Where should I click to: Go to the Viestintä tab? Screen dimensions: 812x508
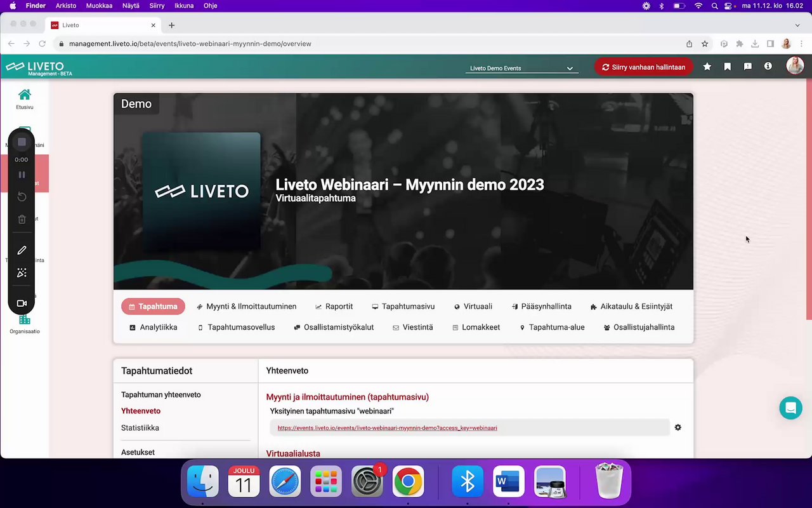(x=413, y=328)
